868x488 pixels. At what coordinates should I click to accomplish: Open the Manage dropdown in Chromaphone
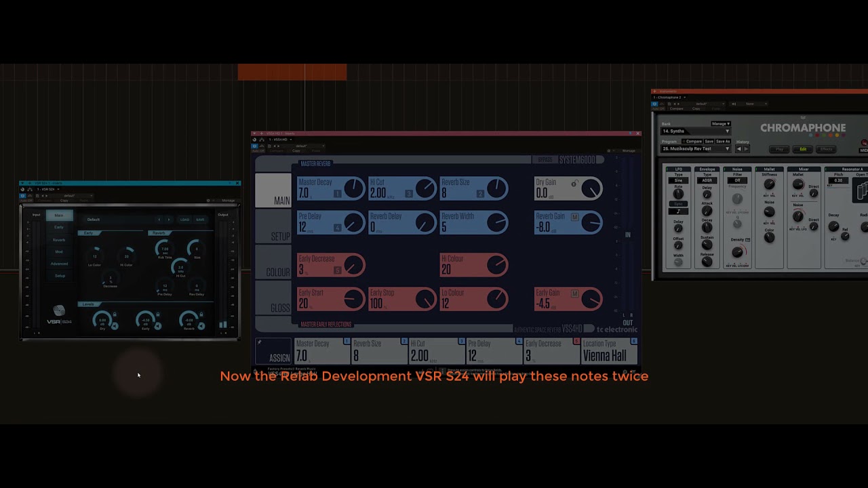point(720,124)
